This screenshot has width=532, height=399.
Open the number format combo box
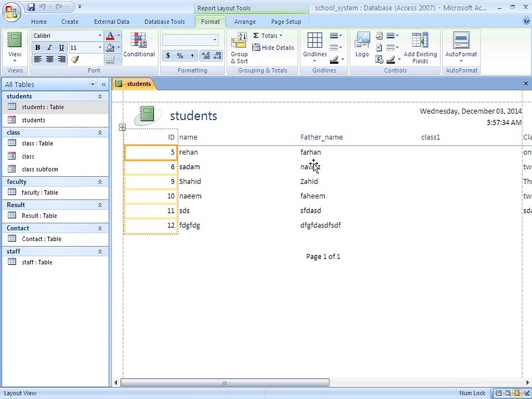[190, 40]
